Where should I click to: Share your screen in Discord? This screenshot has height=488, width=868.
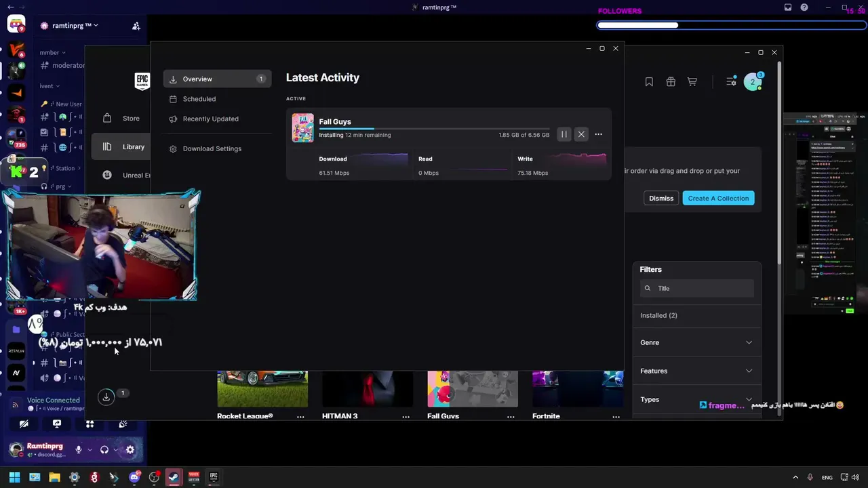(x=57, y=424)
